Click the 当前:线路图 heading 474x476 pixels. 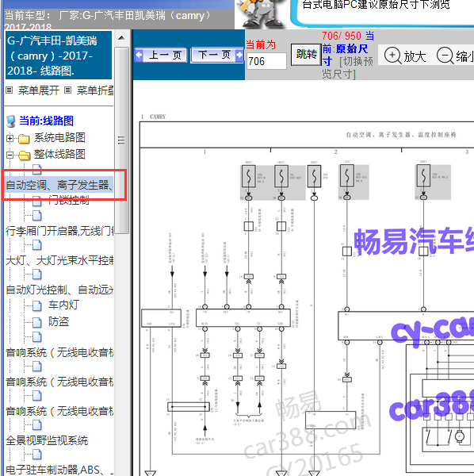click(x=47, y=121)
